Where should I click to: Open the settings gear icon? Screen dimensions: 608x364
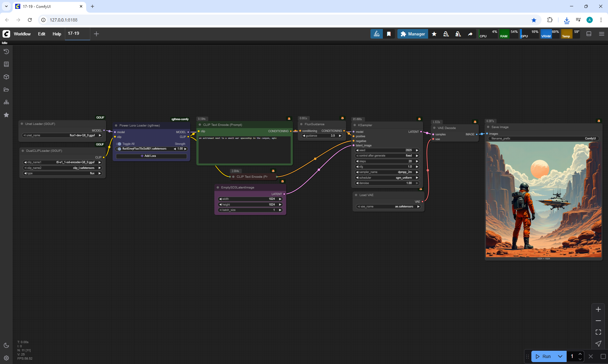coord(6,358)
